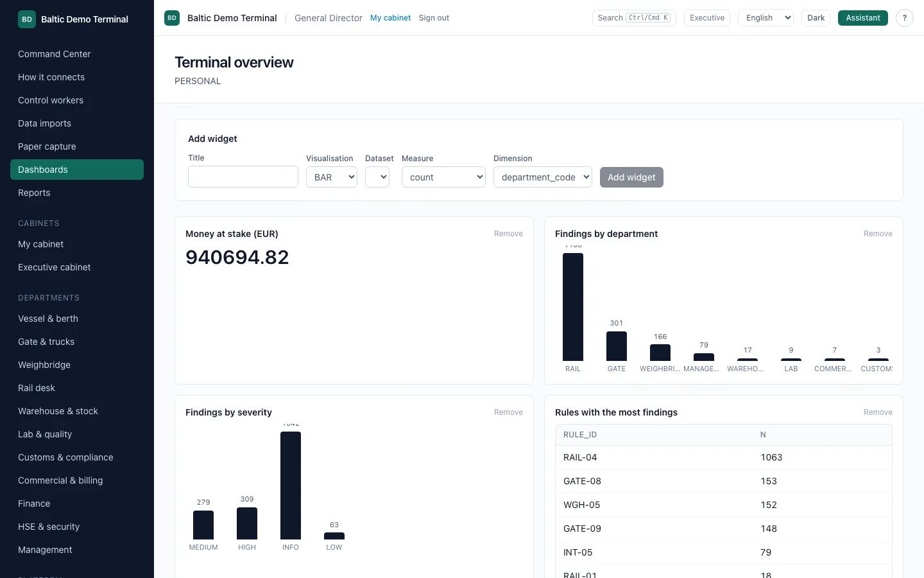The height and width of the screenshot is (578, 924).
Task: Open Gate & trucks department
Action: [x=77, y=342]
